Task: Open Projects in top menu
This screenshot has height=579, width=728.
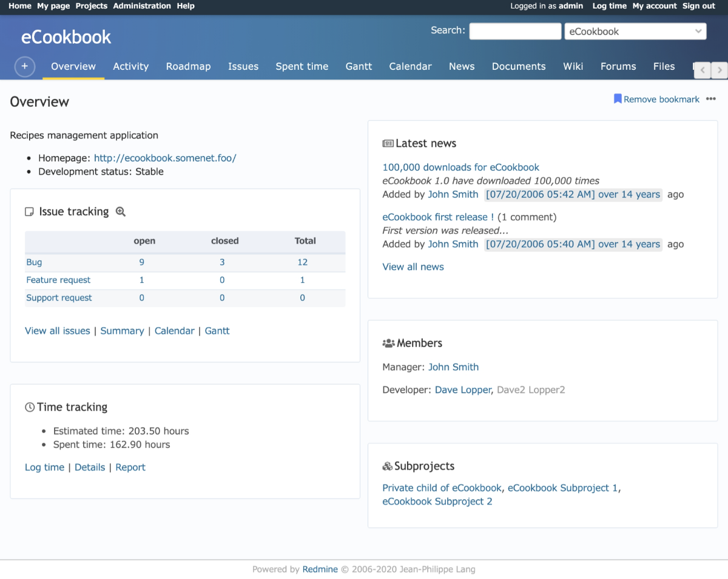Action: (92, 6)
